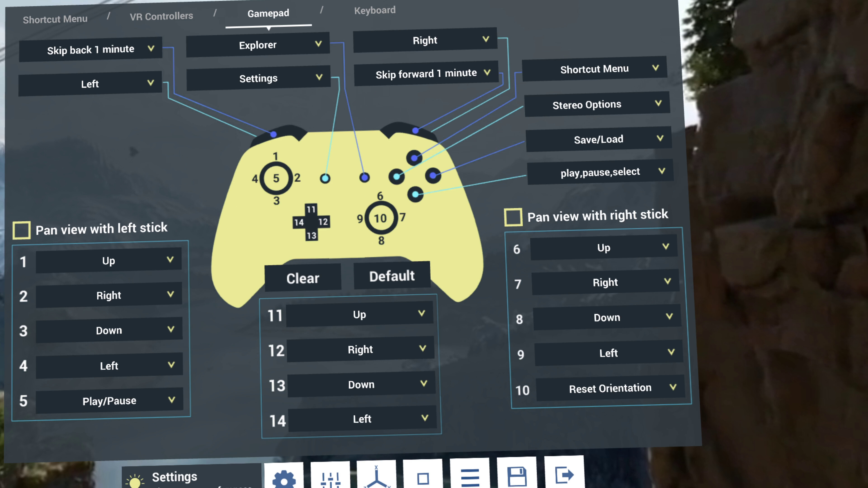Expand the Stereo Options dropdown
The height and width of the screenshot is (488, 868).
pyautogui.click(x=597, y=105)
